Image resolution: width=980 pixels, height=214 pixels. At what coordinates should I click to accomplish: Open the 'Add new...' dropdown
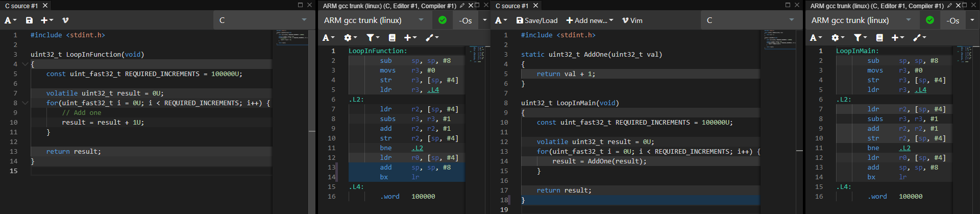coord(590,20)
